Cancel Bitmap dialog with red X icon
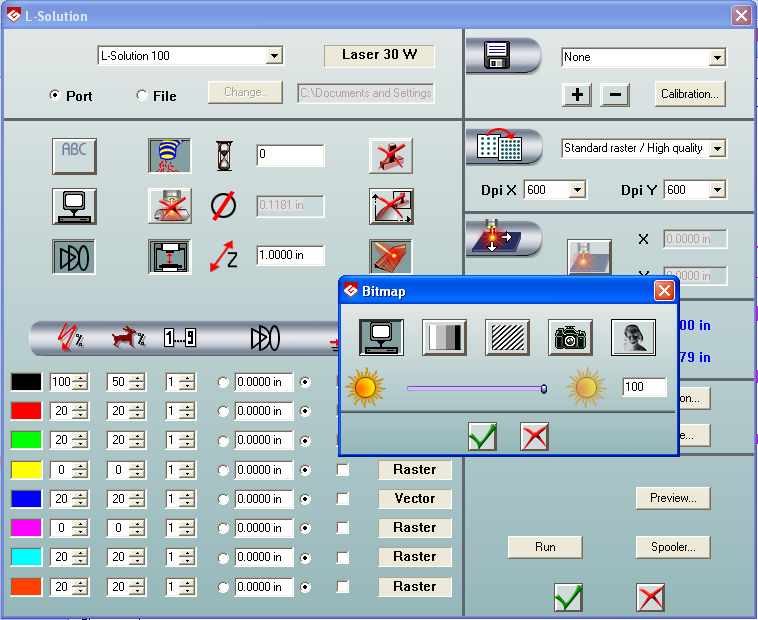Screen dimensions: 758x620 tap(534, 436)
